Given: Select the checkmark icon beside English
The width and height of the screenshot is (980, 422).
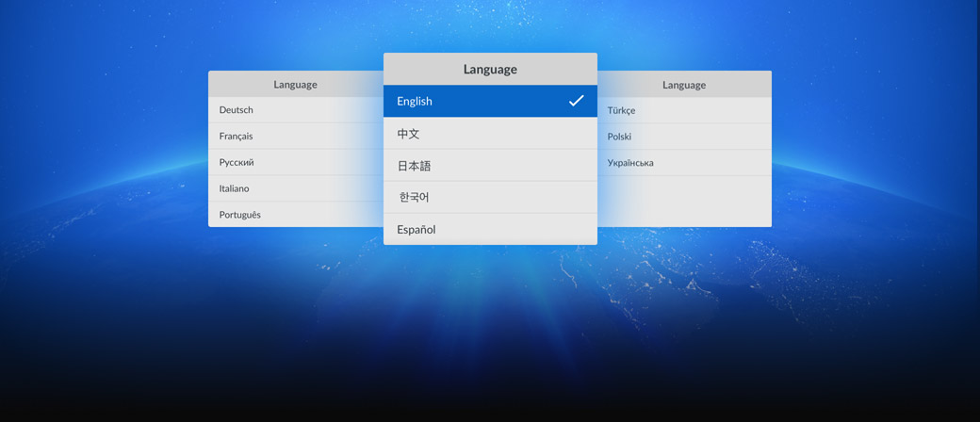Looking at the screenshot, I should (x=576, y=101).
